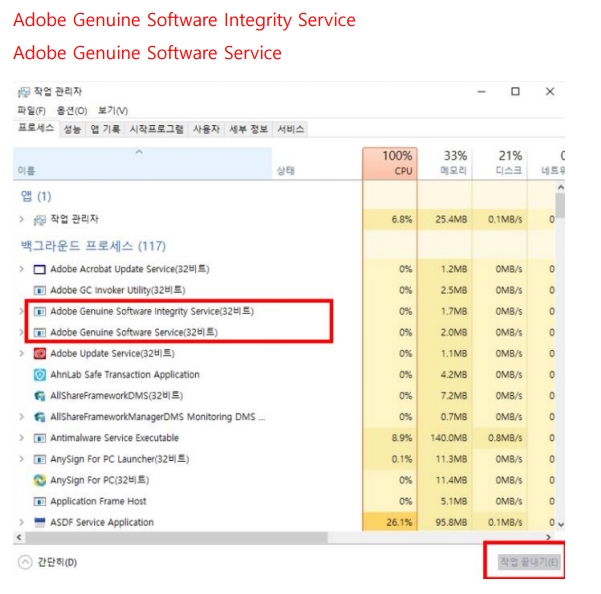Sort by the 21% 디스크 column header
Image resolution: width=601 pixels, height=594 pixels.
pyautogui.click(x=500, y=164)
